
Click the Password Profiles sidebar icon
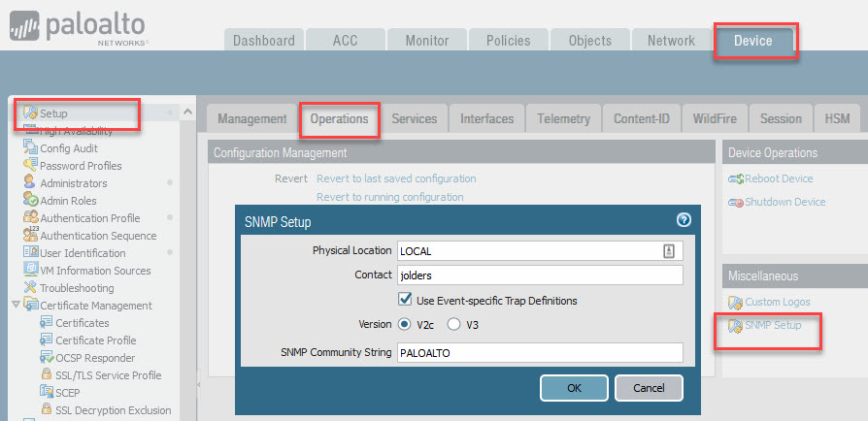(31, 166)
